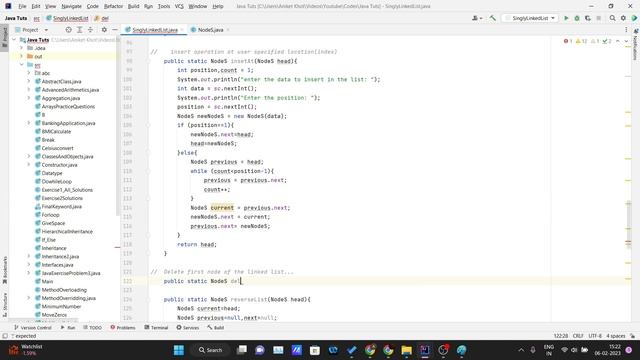Screen dimensions: 640x360
Task: Click UTF-8 encoding in status bar
Action: tap(595, 336)
